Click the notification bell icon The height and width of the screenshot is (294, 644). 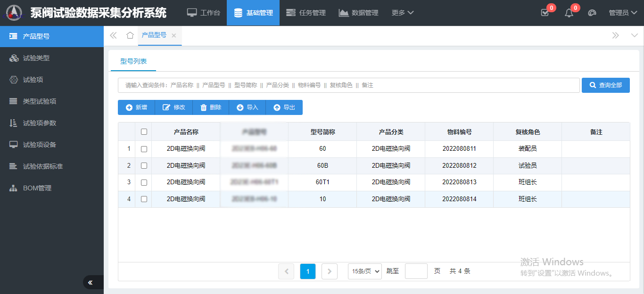tap(569, 13)
